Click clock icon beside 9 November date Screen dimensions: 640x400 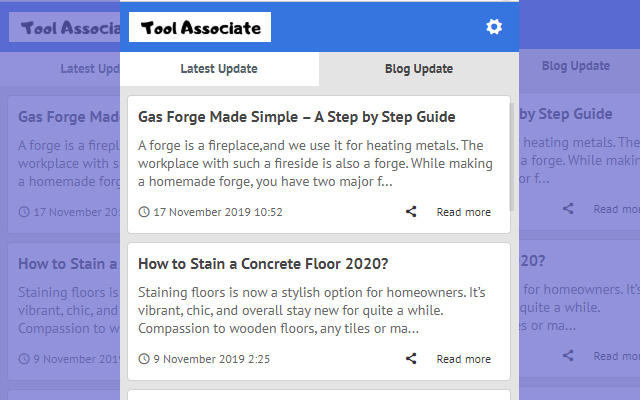pos(144,359)
